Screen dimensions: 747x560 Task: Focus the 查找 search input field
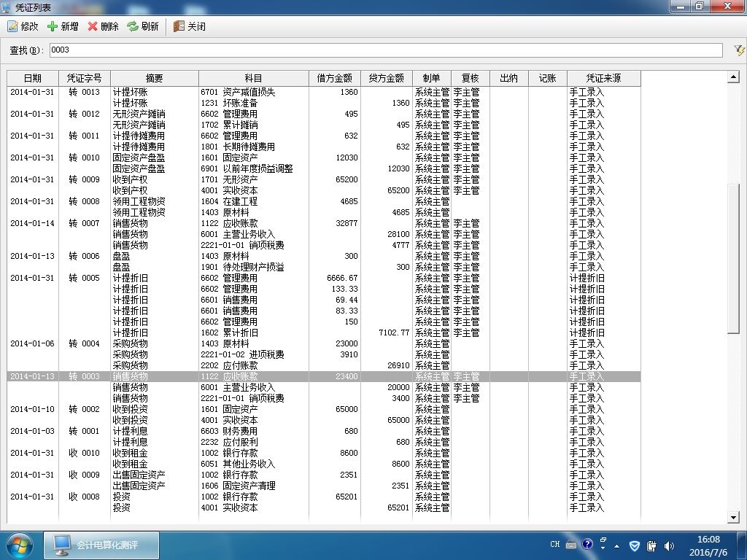tap(386, 50)
